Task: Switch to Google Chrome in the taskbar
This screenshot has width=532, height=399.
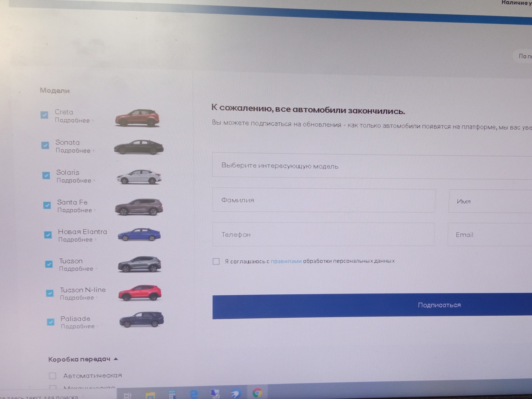Action: pyautogui.click(x=257, y=393)
